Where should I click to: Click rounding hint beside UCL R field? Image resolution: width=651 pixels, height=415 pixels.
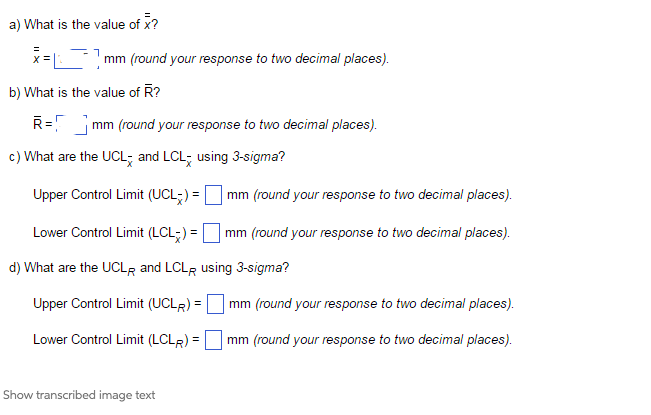tap(384, 304)
